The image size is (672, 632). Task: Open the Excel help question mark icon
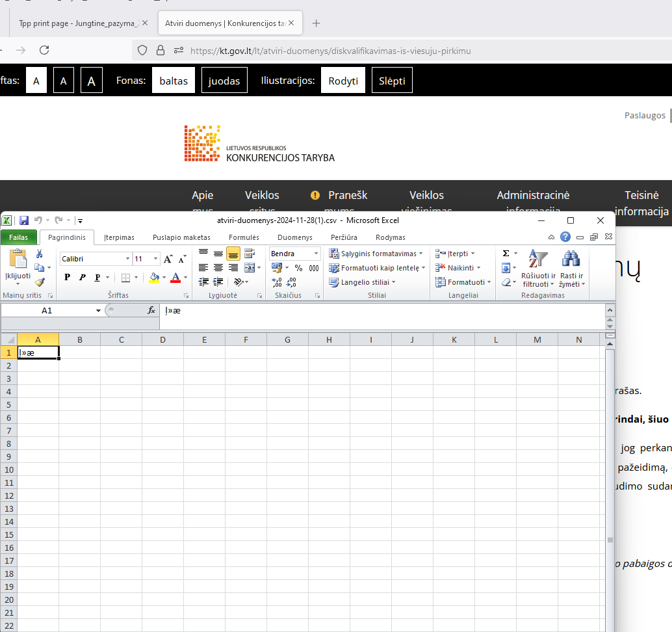click(x=565, y=237)
